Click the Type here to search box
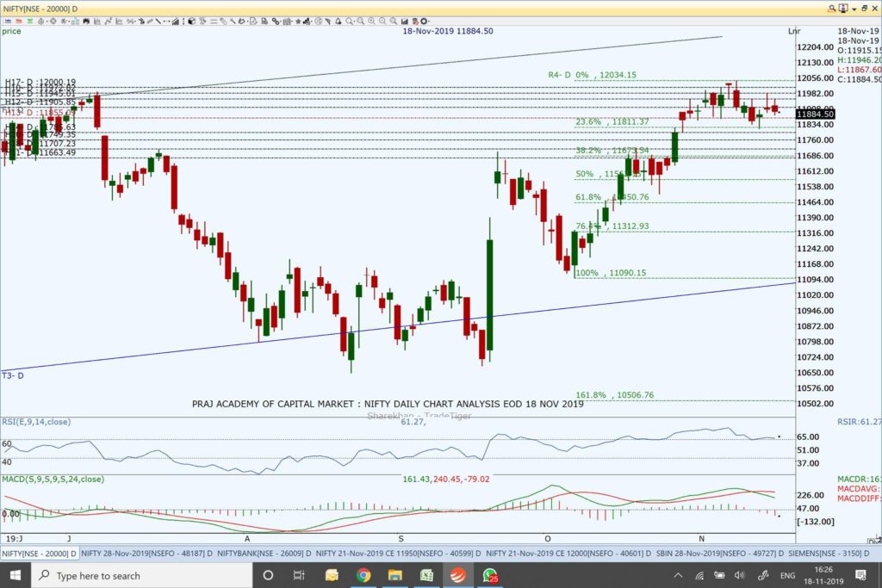This screenshot has height=588, width=882. click(140, 575)
